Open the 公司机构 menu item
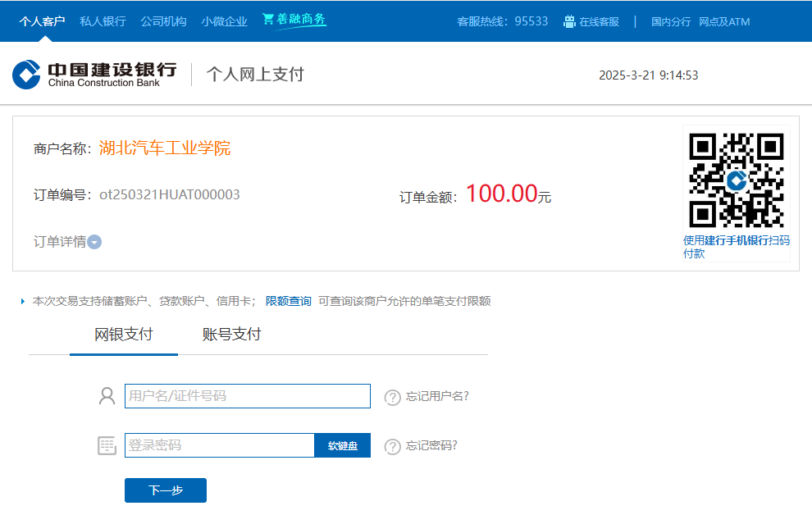Viewport: 812px width, 515px height. [x=164, y=21]
